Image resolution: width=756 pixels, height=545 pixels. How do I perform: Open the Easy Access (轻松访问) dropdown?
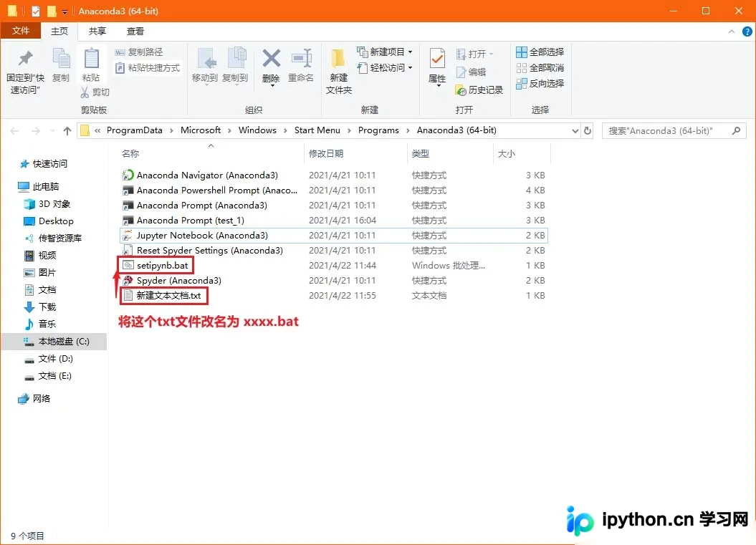384,68
